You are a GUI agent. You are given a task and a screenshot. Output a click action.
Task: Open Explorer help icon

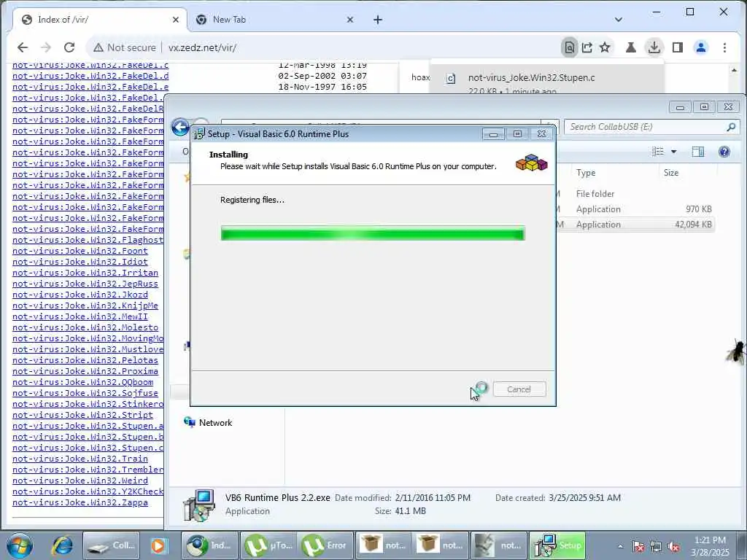point(724,152)
